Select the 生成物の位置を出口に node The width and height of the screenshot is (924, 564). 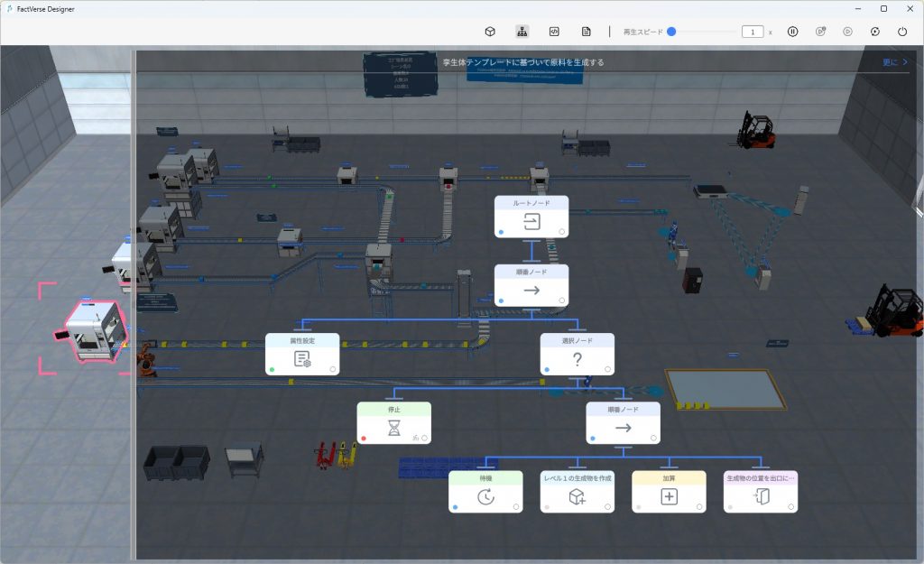click(761, 492)
